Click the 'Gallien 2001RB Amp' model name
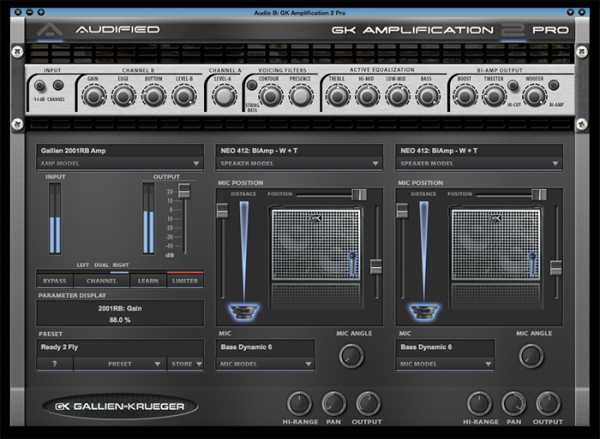Screen dimensions: 600x439 [x=73, y=150]
